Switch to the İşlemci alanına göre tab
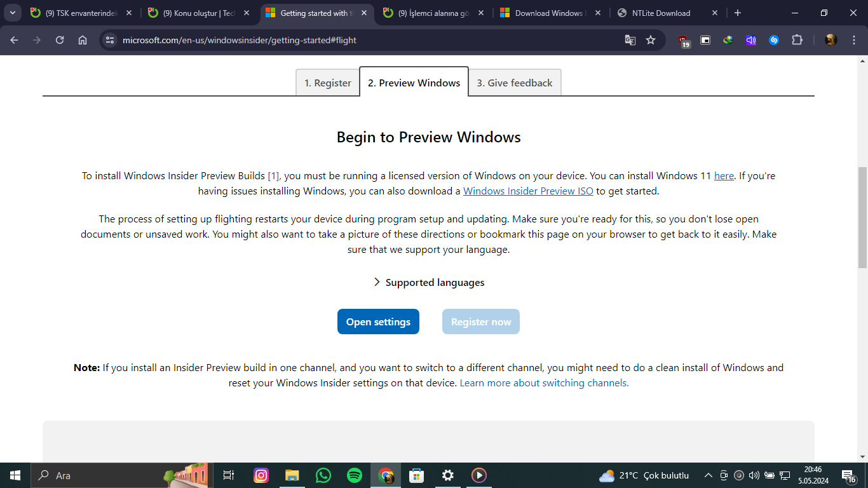This screenshot has height=488, width=868. tap(434, 13)
